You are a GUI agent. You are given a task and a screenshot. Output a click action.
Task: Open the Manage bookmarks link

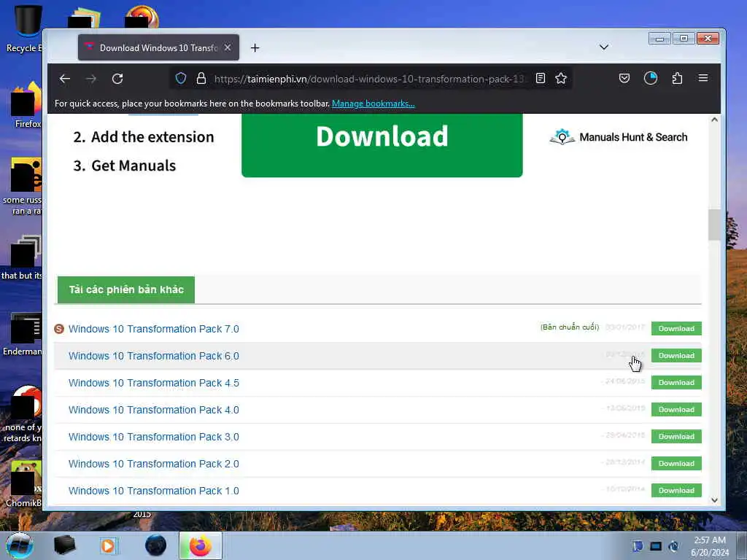click(373, 104)
